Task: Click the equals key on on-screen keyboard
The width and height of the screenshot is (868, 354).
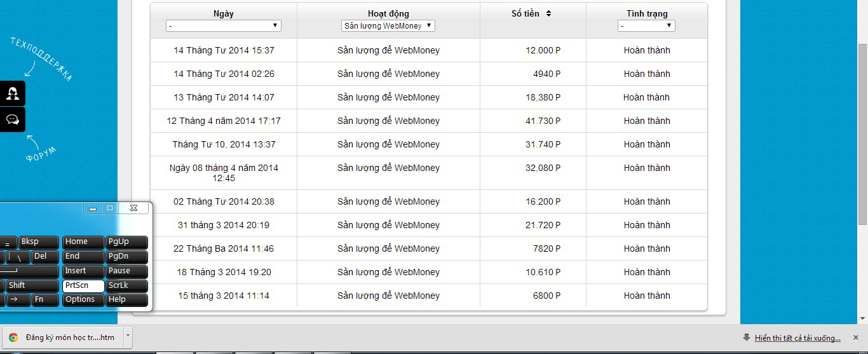Action: tap(7, 242)
